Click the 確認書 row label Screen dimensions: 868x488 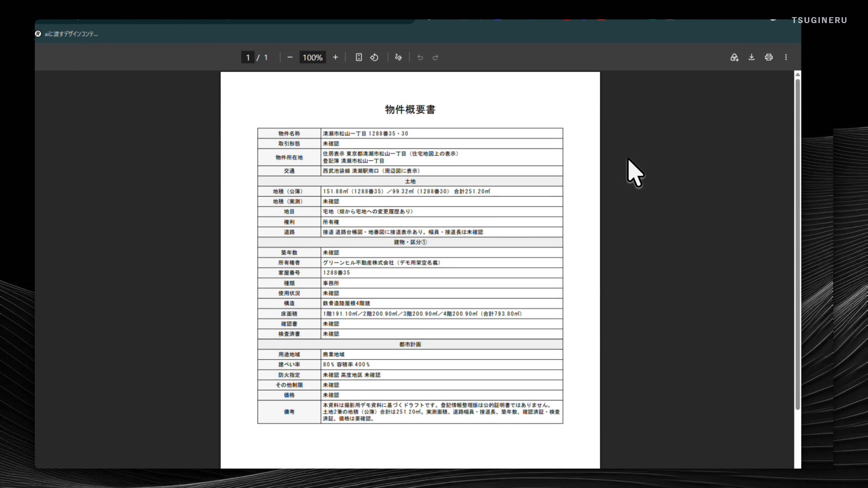[289, 324]
